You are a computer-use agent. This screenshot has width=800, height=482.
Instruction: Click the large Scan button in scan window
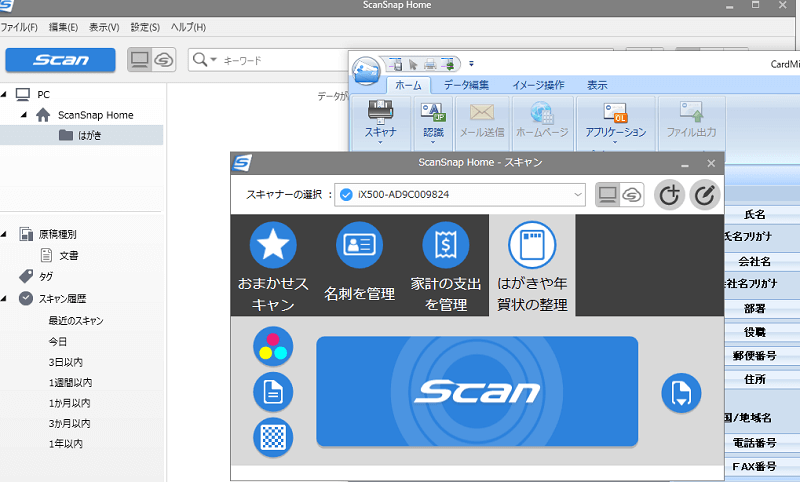pyautogui.click(x=477, y=391)
